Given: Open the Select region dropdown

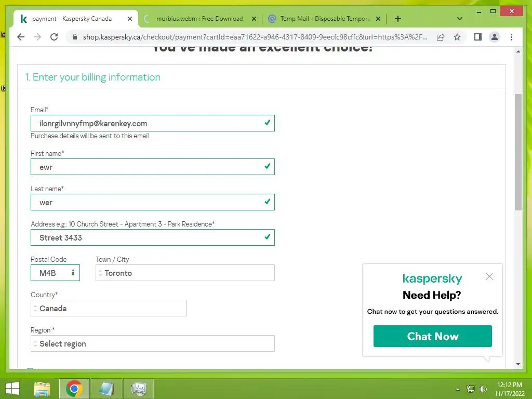Looking at the screenshot, I should point(153,343).
